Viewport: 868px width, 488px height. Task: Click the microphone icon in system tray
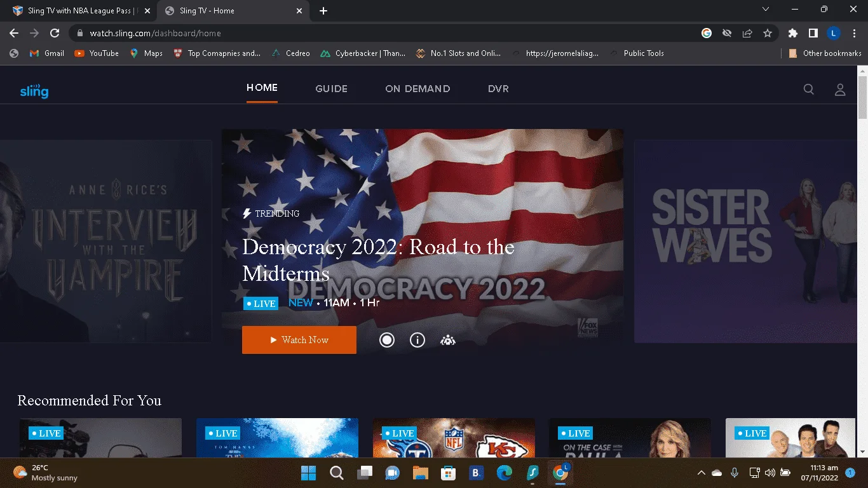pos(735,473)
